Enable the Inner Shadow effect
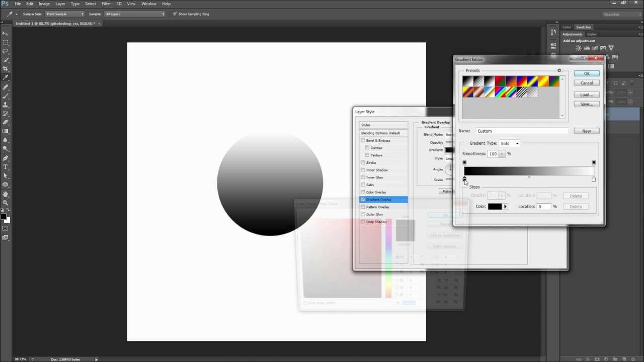The height and width of the screenshot is (362, 644). (363, 170)
